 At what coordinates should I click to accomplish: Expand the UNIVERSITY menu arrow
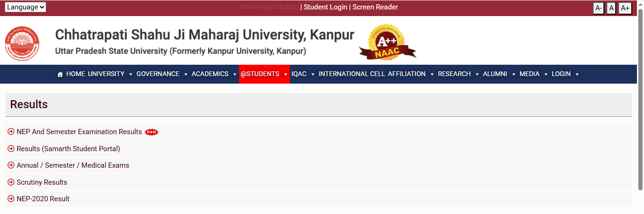pyautogui.click(x=131, y=74)
